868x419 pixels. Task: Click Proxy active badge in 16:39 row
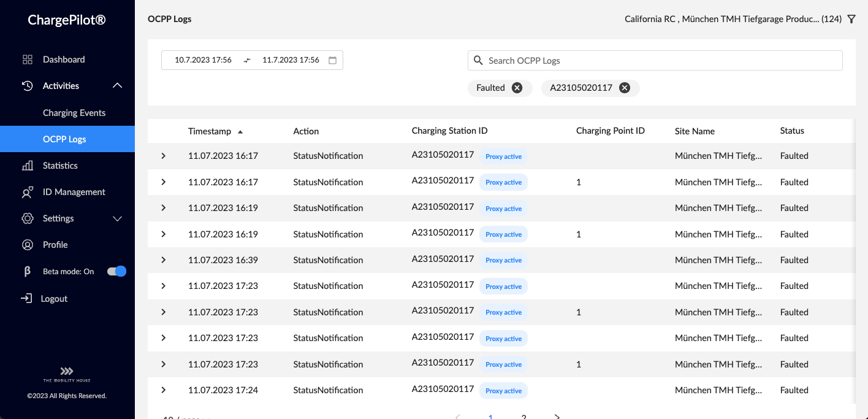[504, 260]
